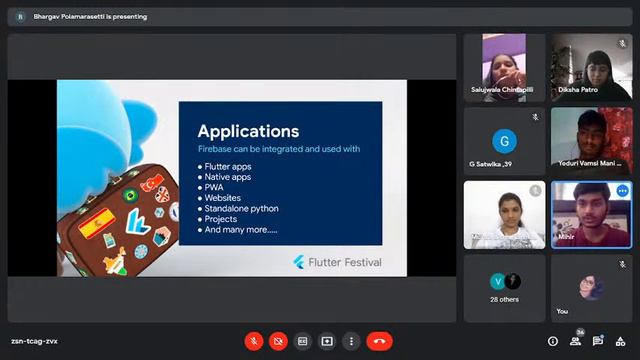
Task: Open the blue three-dots icon on Mihir's tile
Action: pyautogui.click(x=622, y=191)
